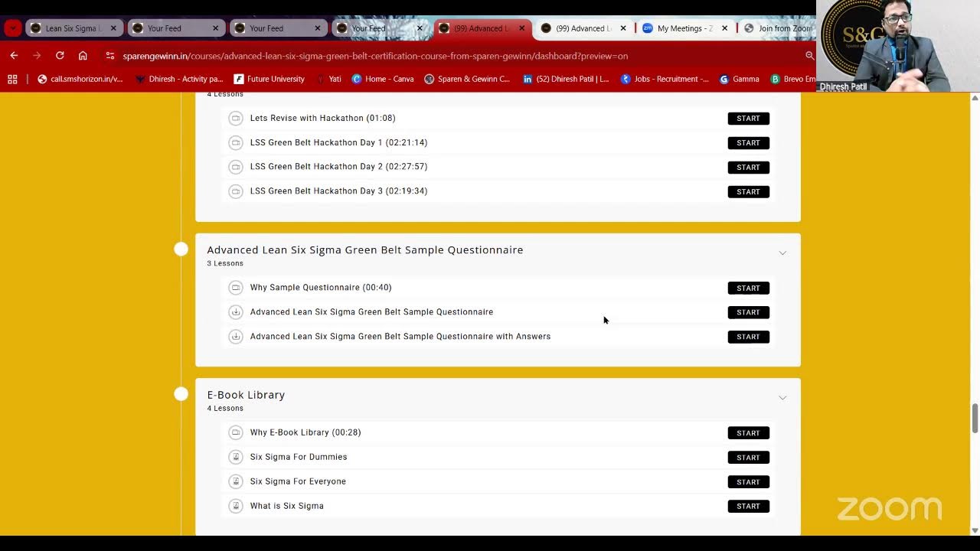This screenshot has width=980, height=551.
Task: Click E-Book Library section progress circle
Action: pos(181,393)
